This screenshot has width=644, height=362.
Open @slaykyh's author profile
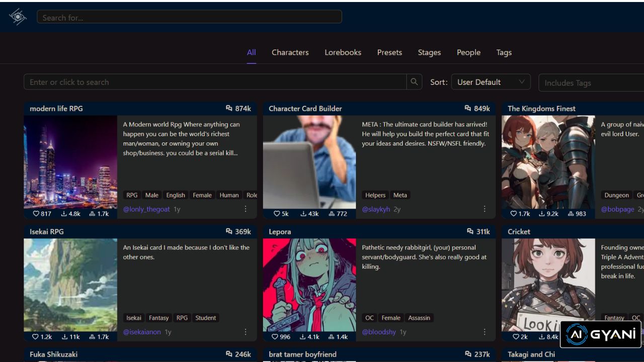coord(376,209)
